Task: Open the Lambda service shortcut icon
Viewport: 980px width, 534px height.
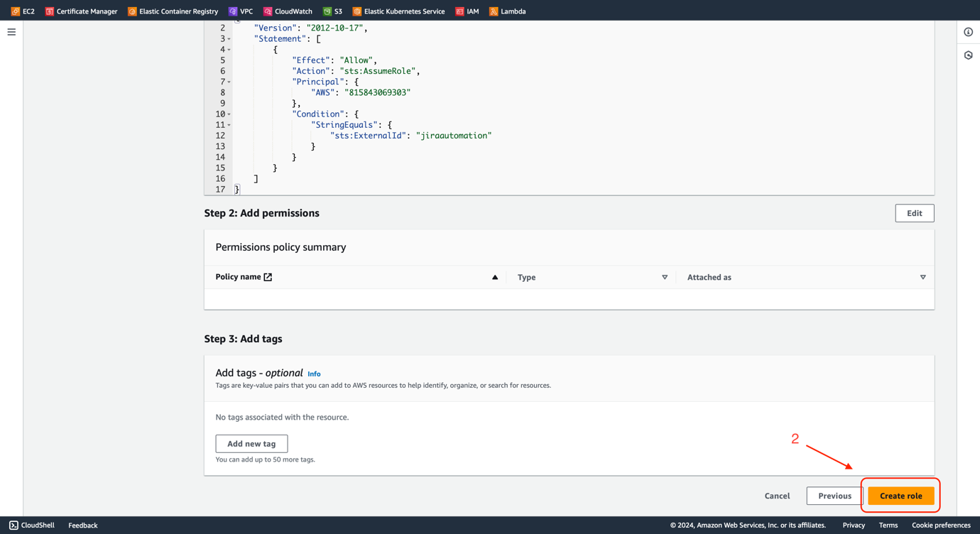Action: (x=494, y=11)
